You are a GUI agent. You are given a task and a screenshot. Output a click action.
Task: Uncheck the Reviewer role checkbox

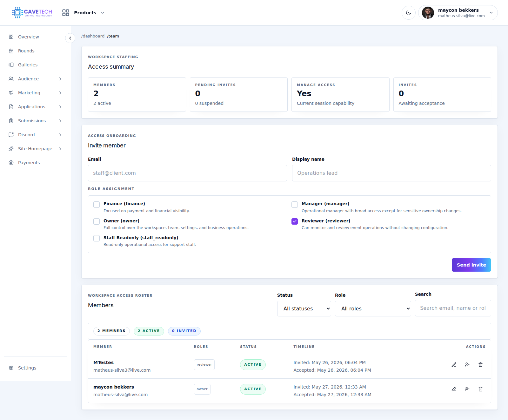point(295,221)
